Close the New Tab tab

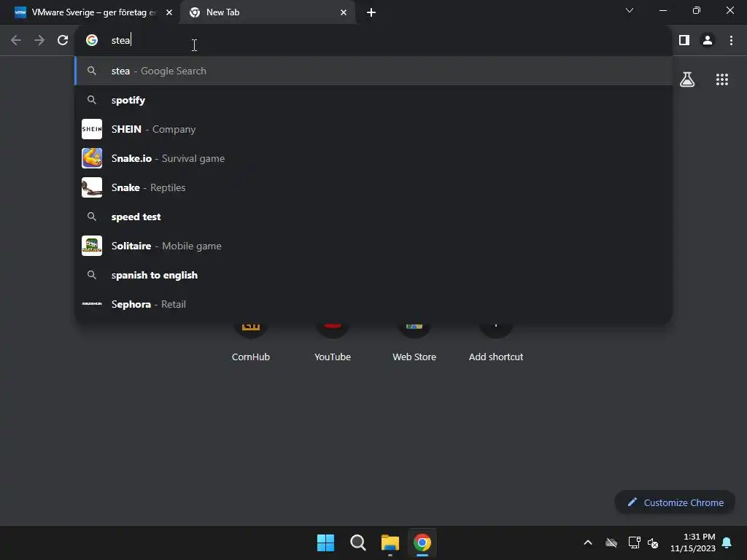tap(344, 12)
